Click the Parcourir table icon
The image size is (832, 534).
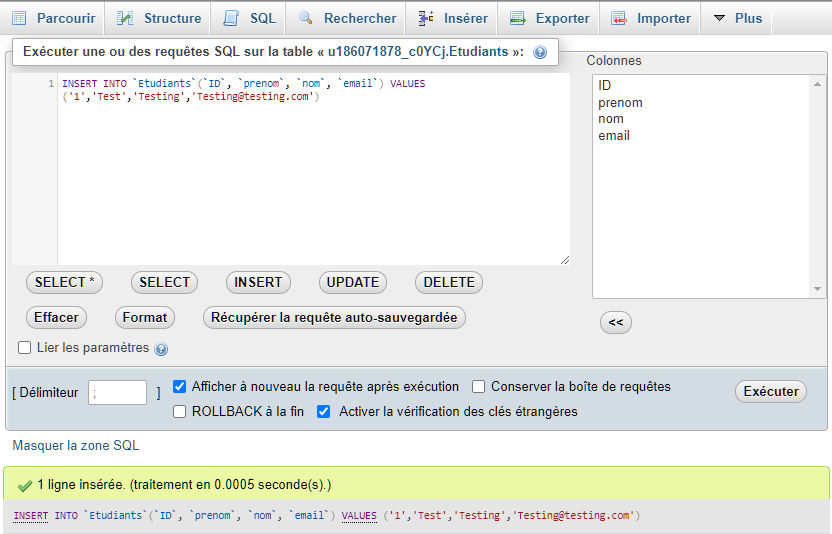[19, 18]
